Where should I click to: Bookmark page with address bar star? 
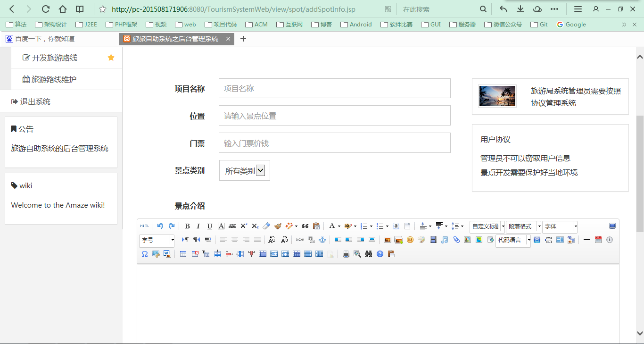point(102,9)
